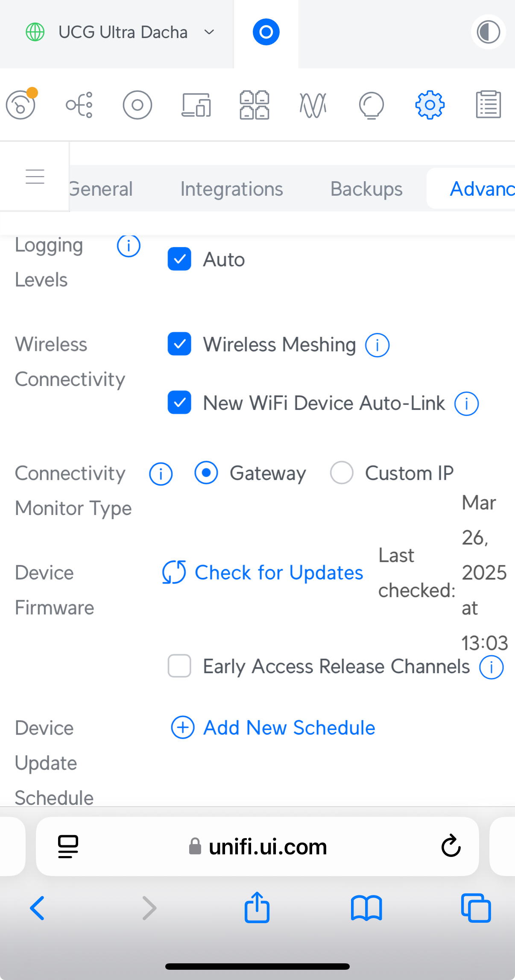This screenshot has height=980, width=515.
Task: Open the hamburger menu expander
Action: coord(35,177)
